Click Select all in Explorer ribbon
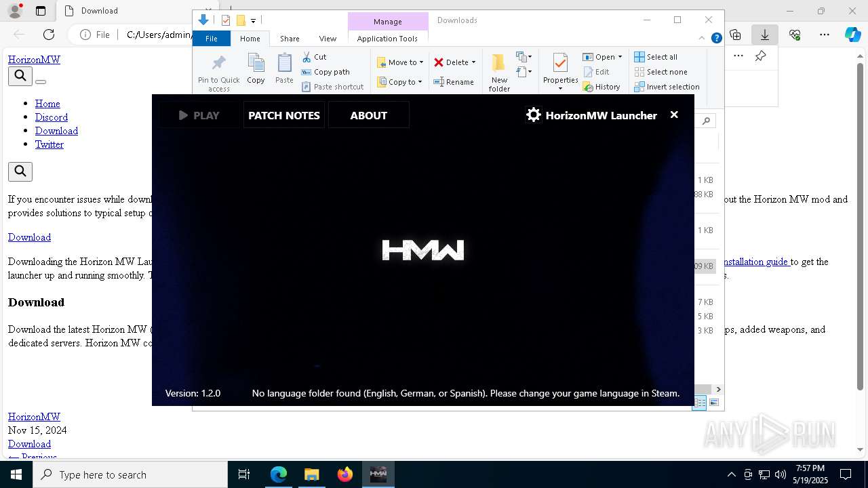Image resolution: width=868 pixels, height=488 pixels. pyautogui.click(x=656, y=57)
